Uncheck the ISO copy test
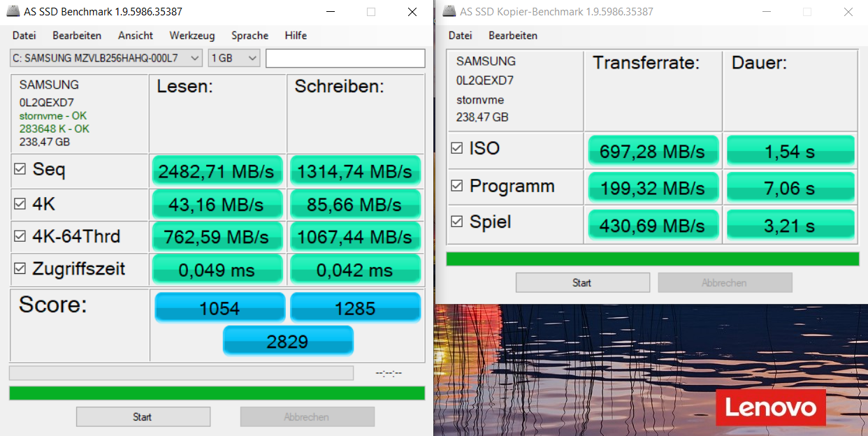This screenshot has width=868, height=436. tap(457, 149)
